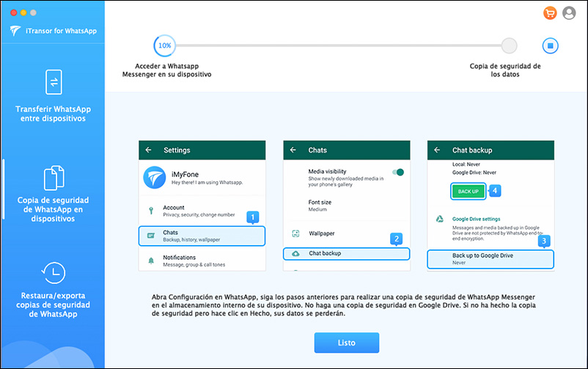This screenshot has width=588, height=369.
Task: Select the Restaura/exporta clock icon
Action: point(54,273)
